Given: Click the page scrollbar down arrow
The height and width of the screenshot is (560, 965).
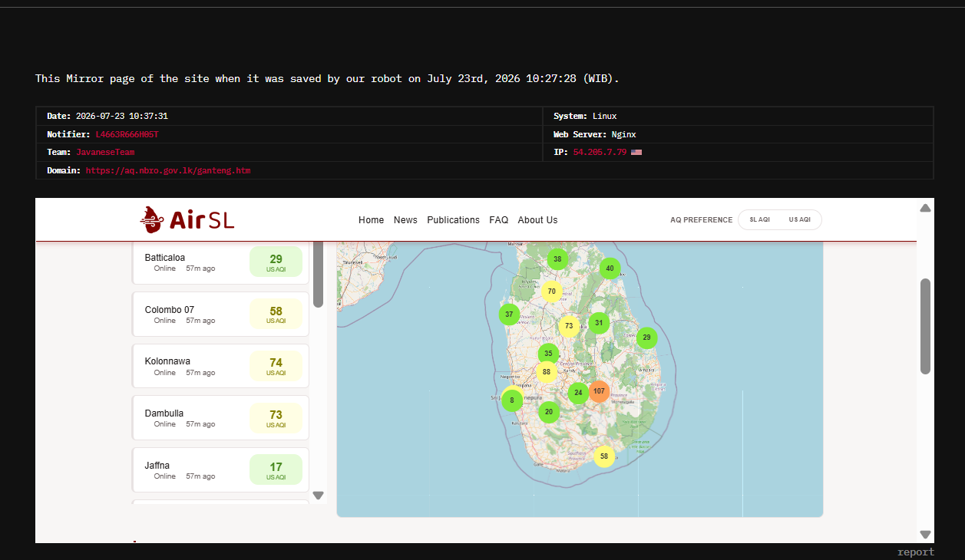Looking at the screenshot, I should pyautogui.click(x=925, y=535).
